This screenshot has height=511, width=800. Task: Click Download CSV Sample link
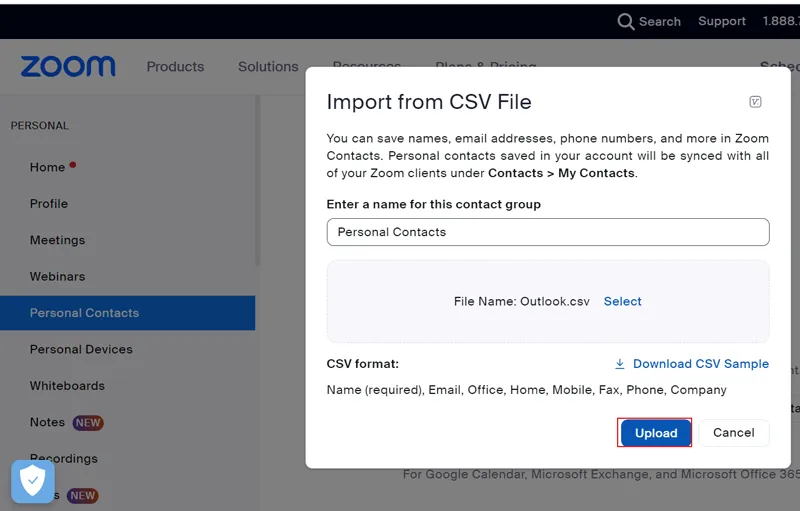[701, 364]
